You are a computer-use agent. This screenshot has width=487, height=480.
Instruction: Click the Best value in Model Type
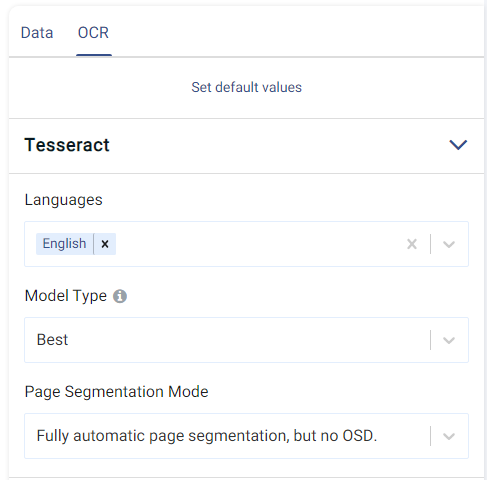pos(52,340)
